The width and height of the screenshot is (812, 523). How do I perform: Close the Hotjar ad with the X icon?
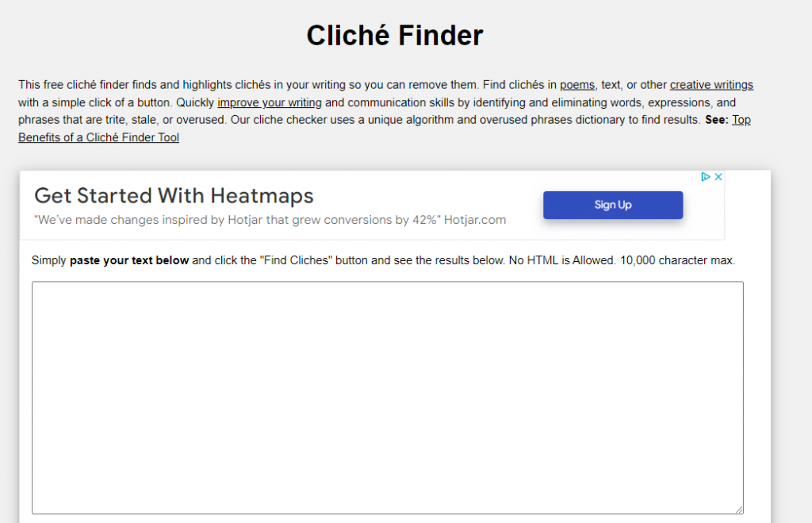pyautogui.click(x=718, y=177)
